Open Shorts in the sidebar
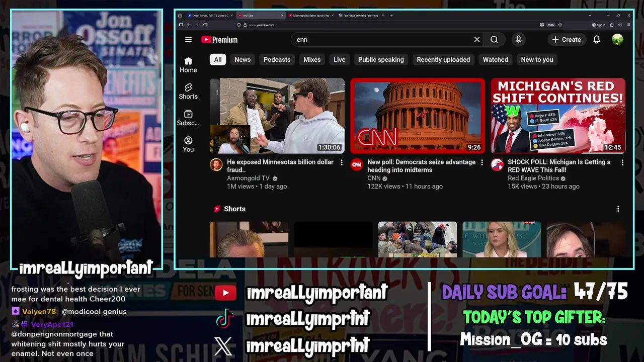This screenshot has height=362, width=644. click(188, 92)
